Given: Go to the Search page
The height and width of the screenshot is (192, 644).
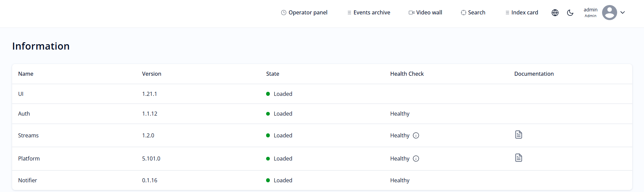Looking at the screenshot, I should pos(473,13).
